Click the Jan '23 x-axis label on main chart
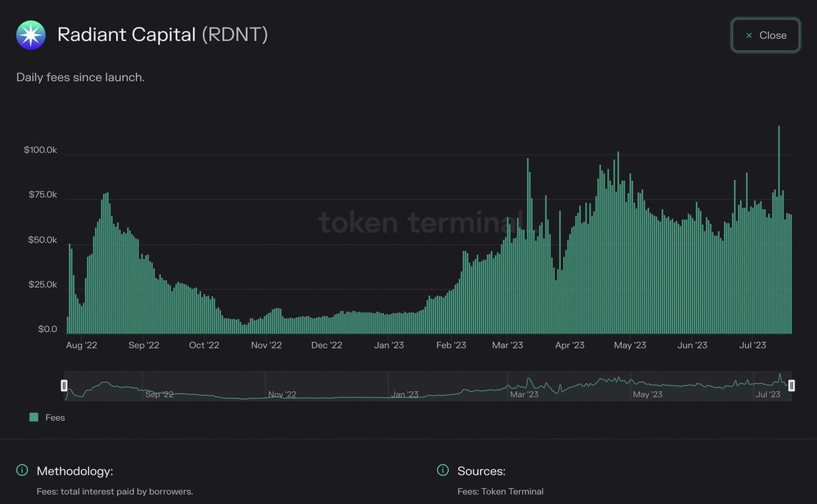 point(389,345)
